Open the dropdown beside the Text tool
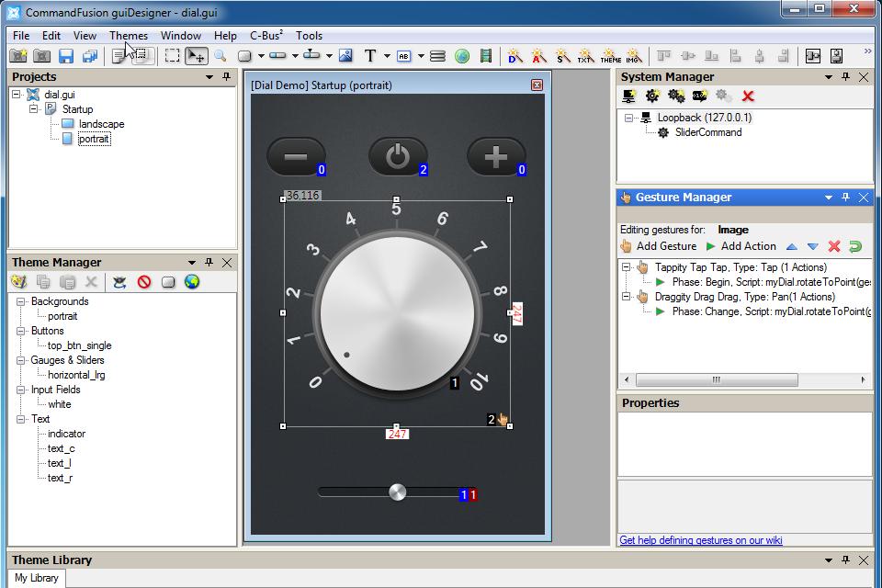882x588 pixels. 387,56
